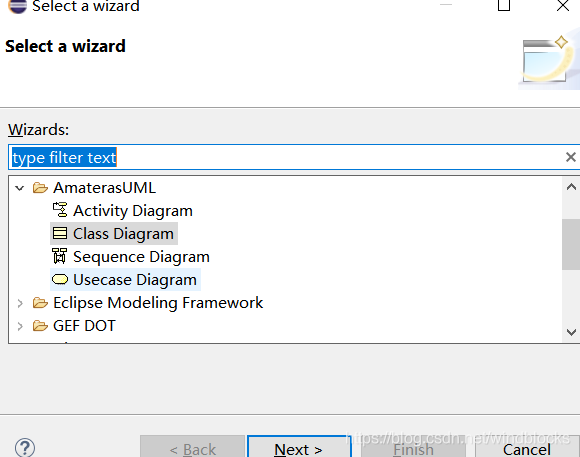Click the Sequence Diagram icon
The width and height of the screenshot is (580, 457).
(60, 256)
